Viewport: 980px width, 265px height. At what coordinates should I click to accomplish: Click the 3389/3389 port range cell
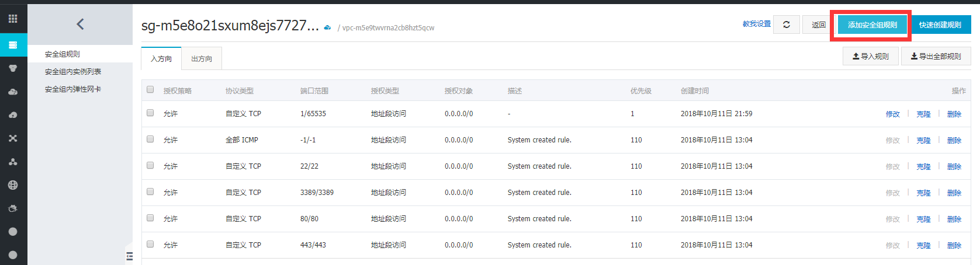click(x=317, y=192)
